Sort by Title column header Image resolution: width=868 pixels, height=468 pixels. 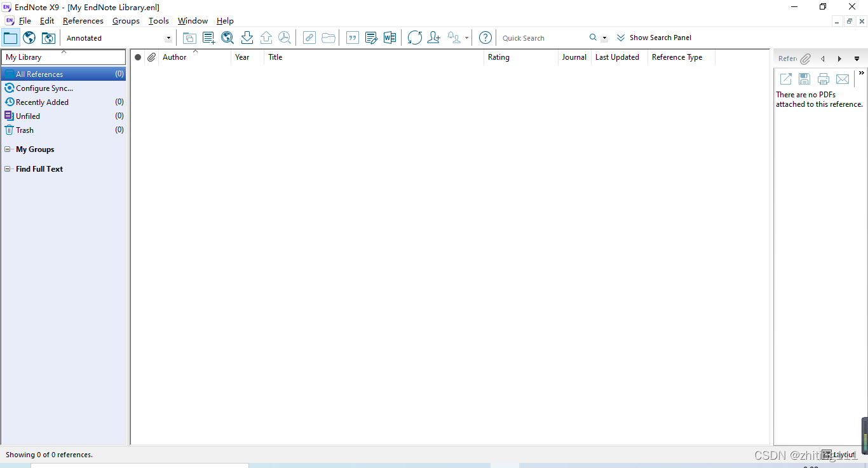click(374, 57)
